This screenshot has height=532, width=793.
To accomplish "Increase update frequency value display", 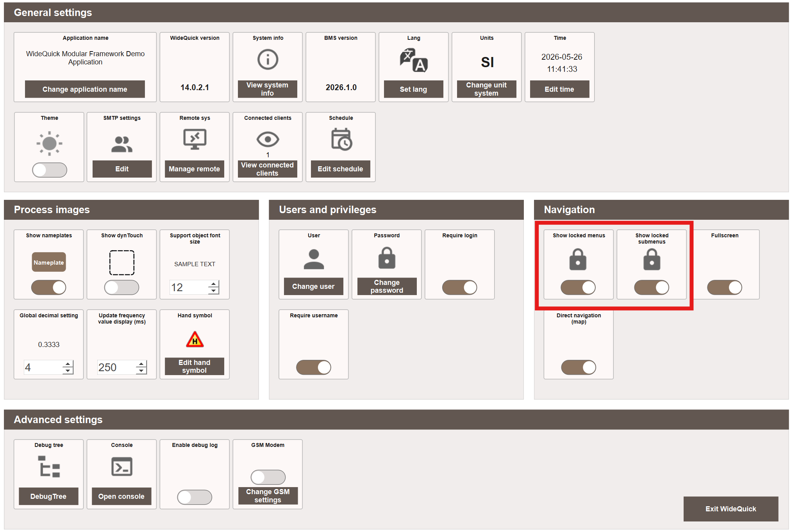I will coord(141,364).
